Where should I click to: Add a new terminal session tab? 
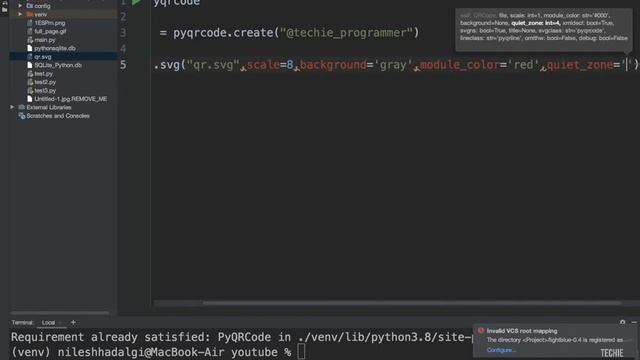(x=73, y=322)
